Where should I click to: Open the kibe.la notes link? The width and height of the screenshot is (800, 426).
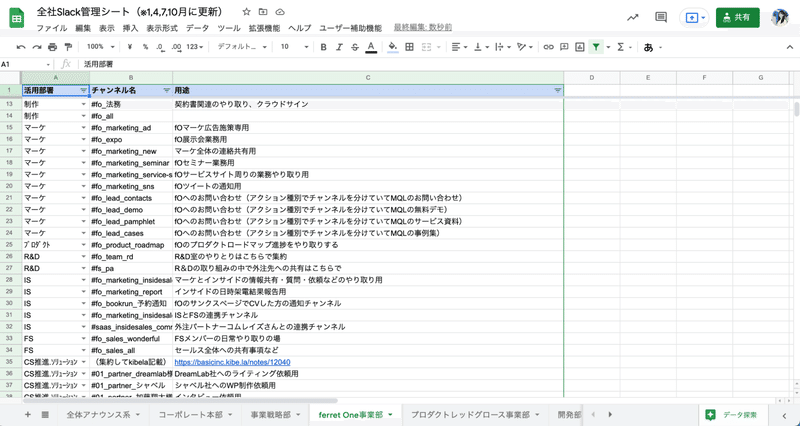point(232,362)
